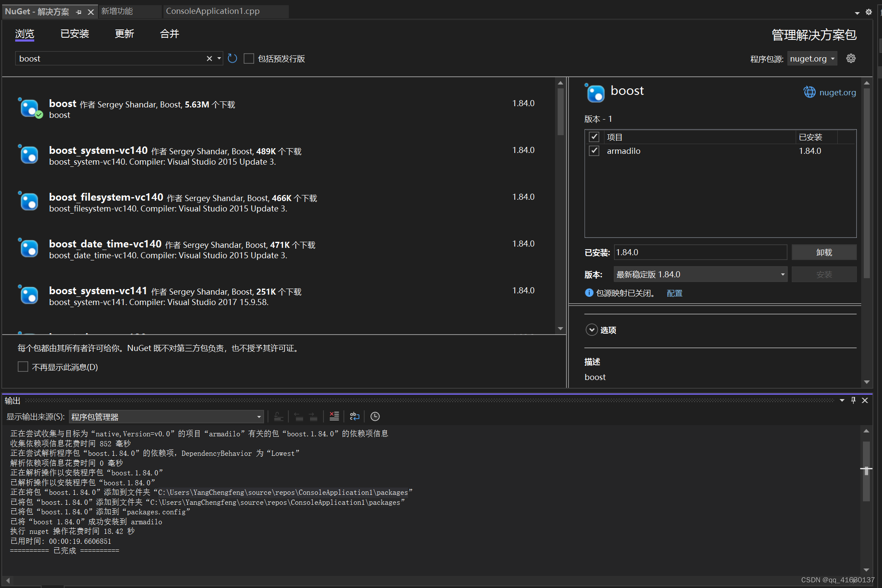Click Clear All output icon
882x588 pixels.
tap(334, 416)
